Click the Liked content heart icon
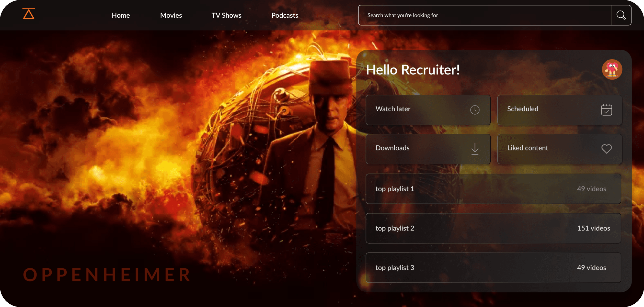 click(606, 149)
